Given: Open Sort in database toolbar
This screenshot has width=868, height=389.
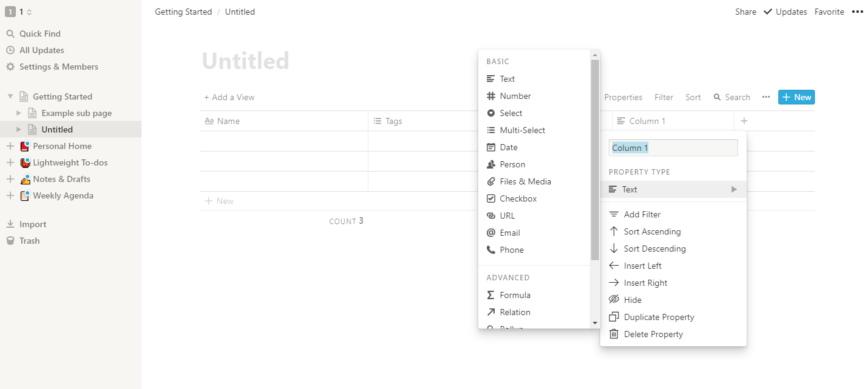Looking at the screenshot, I should (x=693, y=97).
